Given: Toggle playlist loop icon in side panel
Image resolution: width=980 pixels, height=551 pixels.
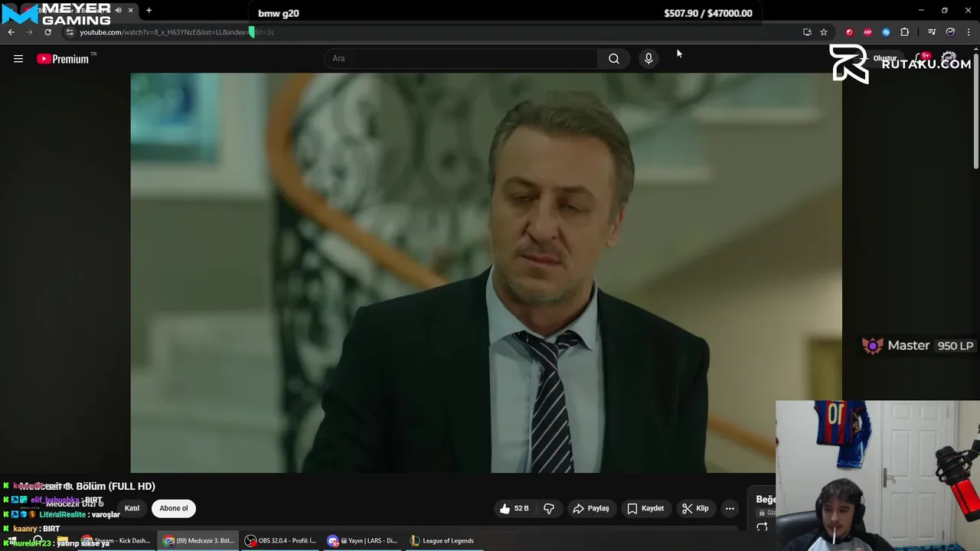Looking at the screenshot, I should pyautogui.click(x=762, y=527).
